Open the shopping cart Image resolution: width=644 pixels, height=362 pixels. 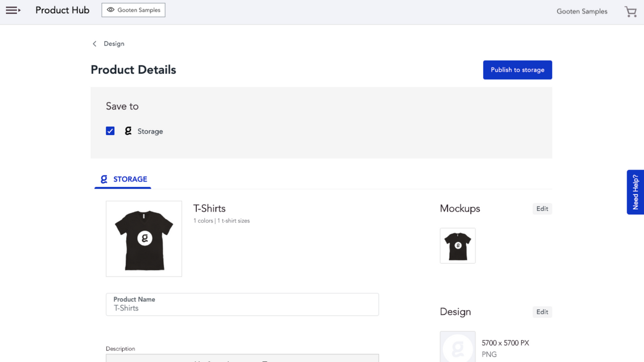[x=630, y=12]
